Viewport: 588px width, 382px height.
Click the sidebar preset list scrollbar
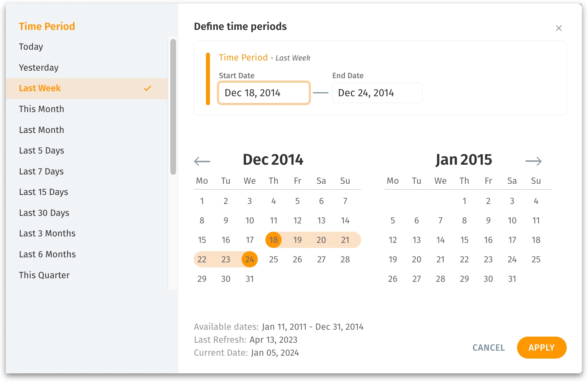173,107
